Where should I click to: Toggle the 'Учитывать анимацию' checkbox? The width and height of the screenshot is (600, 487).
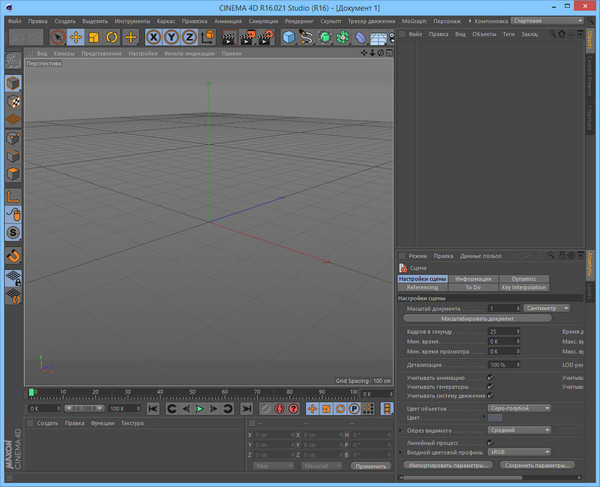(x=490, y=378)
